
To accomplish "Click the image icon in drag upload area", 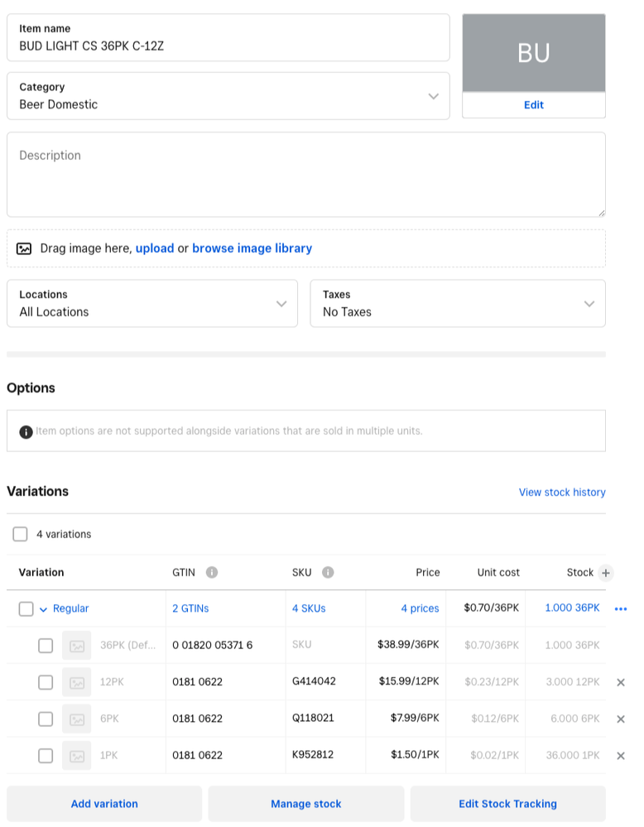I will [x=24, y=248].
